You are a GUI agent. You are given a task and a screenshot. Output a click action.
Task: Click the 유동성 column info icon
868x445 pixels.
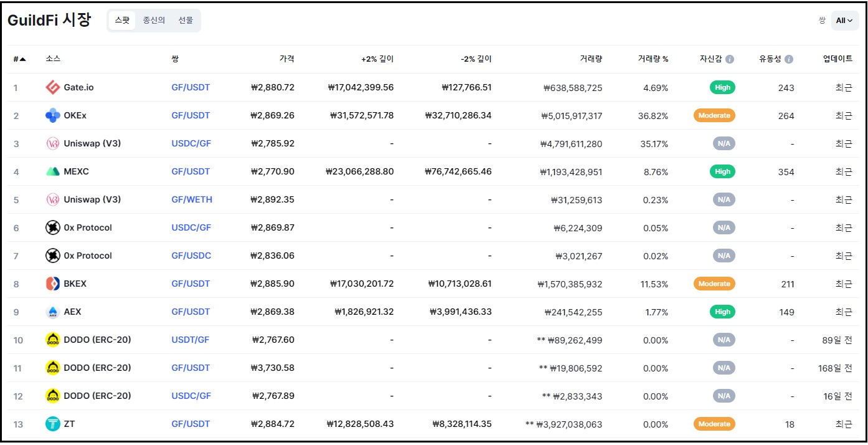tap(789, 59)
